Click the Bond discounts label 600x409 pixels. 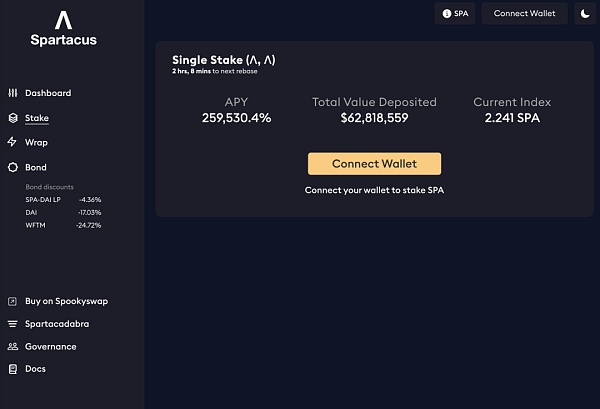tap(49, 187)
